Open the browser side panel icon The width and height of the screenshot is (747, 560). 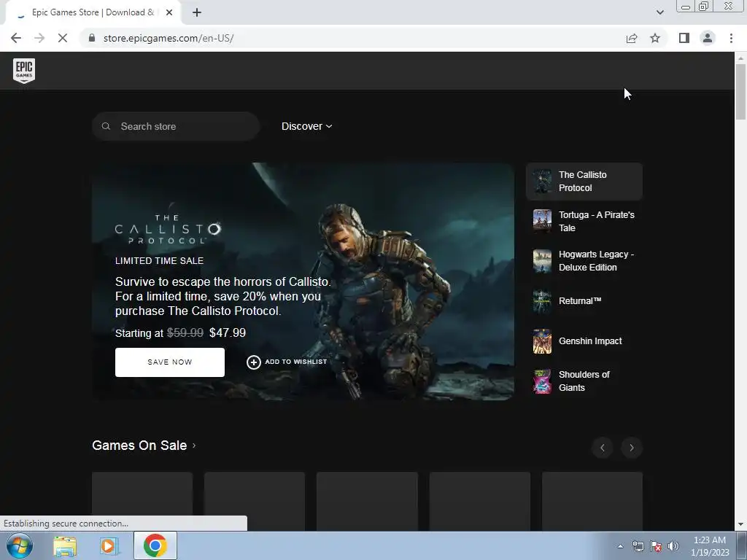(684, 38)
